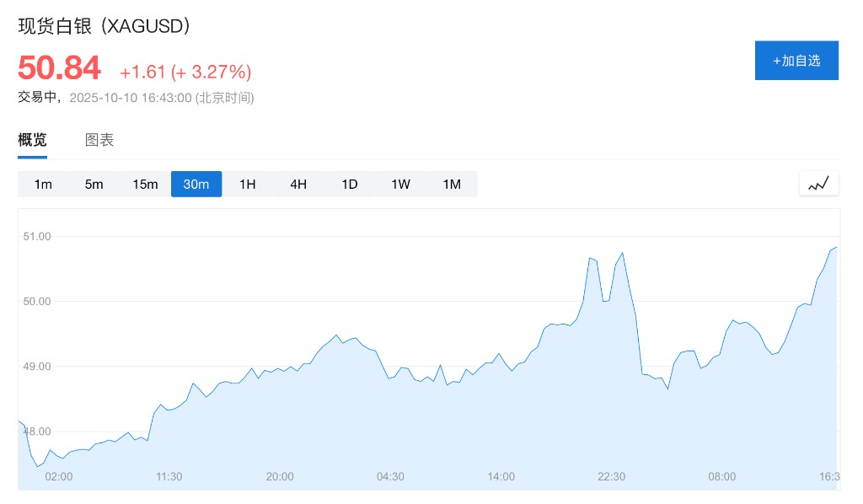Click the 11:30 time axis label
Screen dimensions: 863x504
click(x=169, y=476)
